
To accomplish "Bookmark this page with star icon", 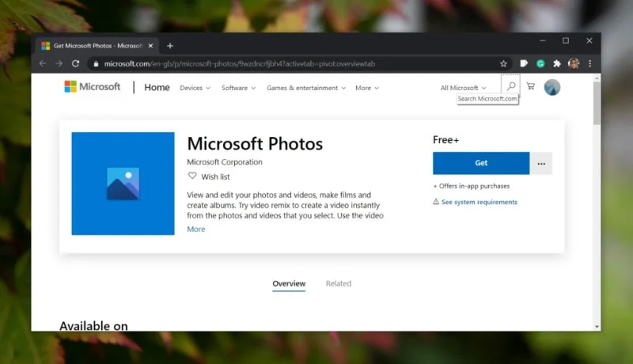I will tap(503, 64).
